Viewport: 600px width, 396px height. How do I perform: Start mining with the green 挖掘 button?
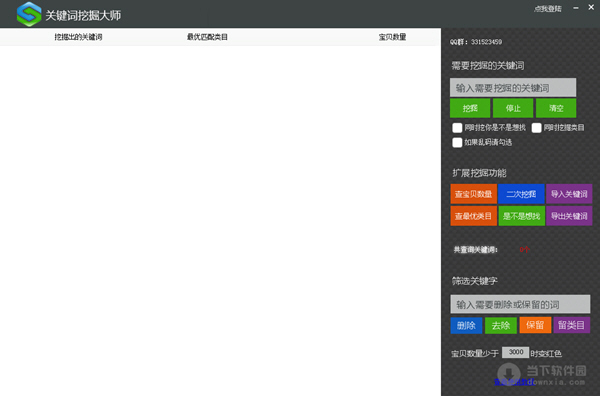(x=470, y=108)
